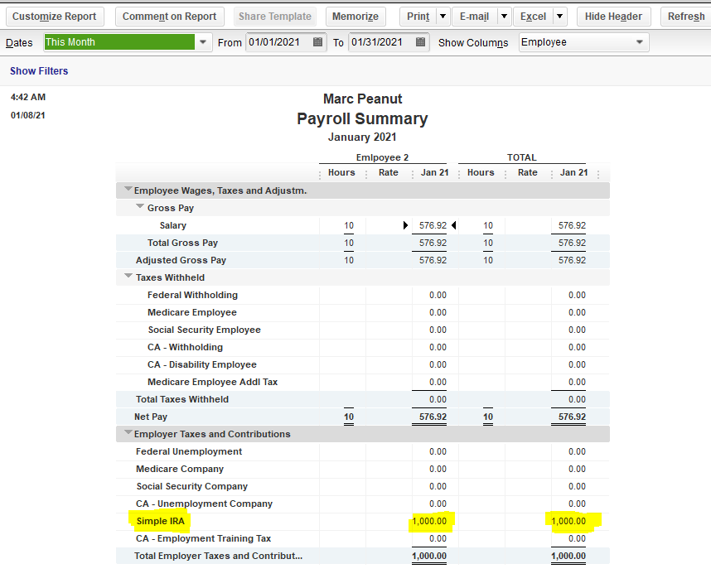Click the Show Filters link
This screenshot has height=588, width=711.
(x=39, y=71)
